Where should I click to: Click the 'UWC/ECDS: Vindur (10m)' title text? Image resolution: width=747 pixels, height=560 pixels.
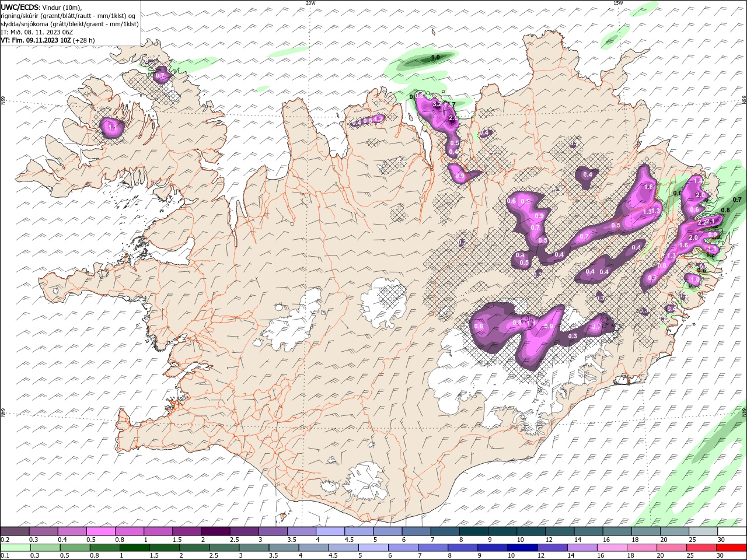42,7
